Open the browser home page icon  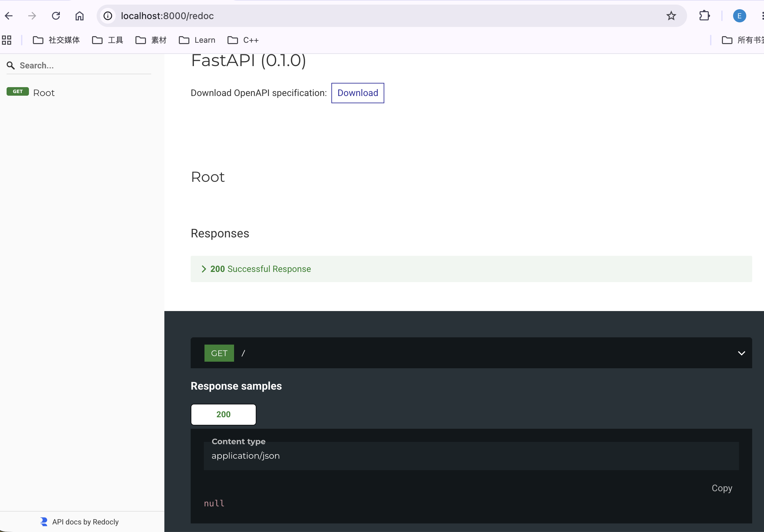(x=80, y=16)
